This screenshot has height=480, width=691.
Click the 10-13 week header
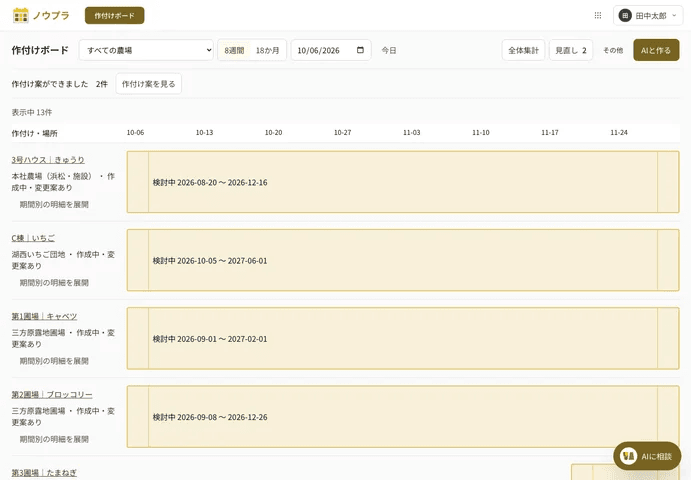tap(204, 132)
